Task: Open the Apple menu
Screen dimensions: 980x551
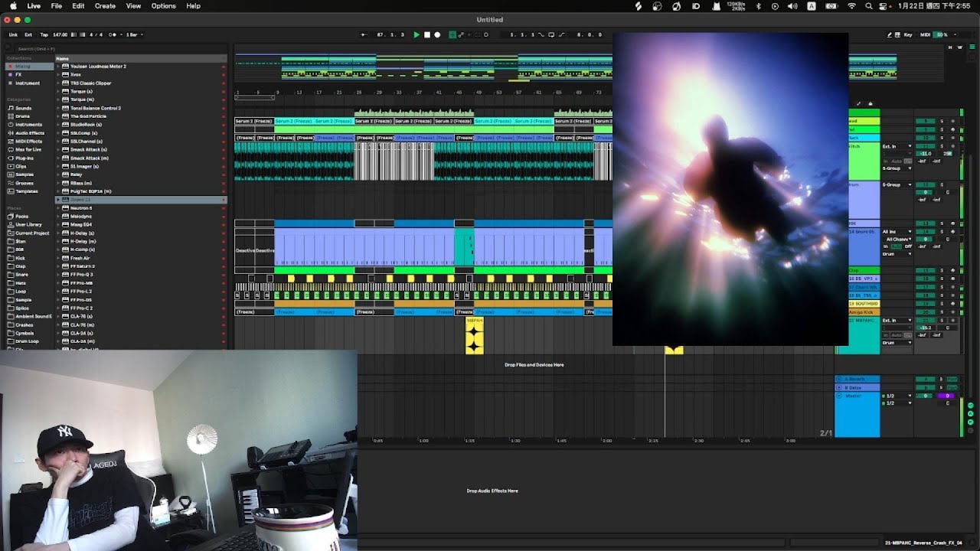Action: coord(13,5)
